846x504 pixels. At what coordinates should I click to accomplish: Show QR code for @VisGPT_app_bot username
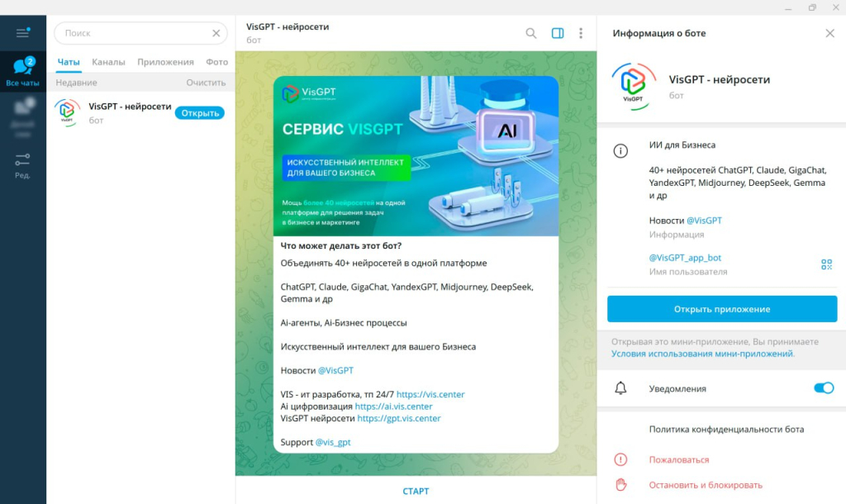(826, 264)
